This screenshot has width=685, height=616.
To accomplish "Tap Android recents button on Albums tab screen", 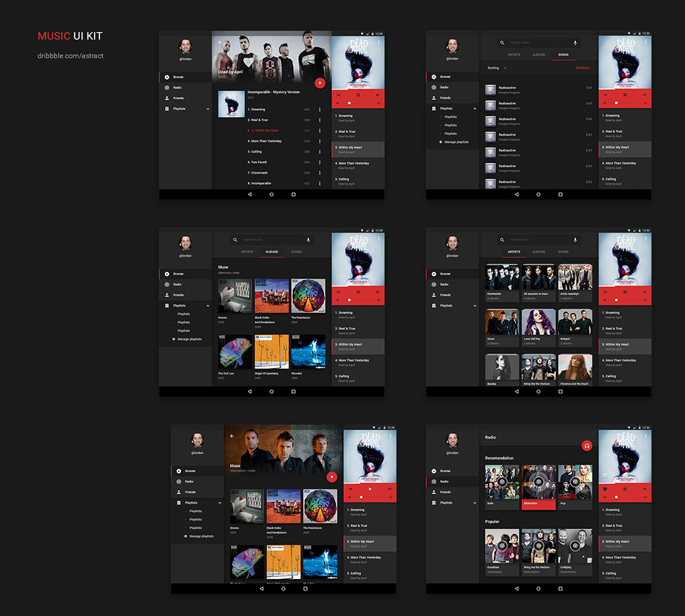I will [294, 392].
